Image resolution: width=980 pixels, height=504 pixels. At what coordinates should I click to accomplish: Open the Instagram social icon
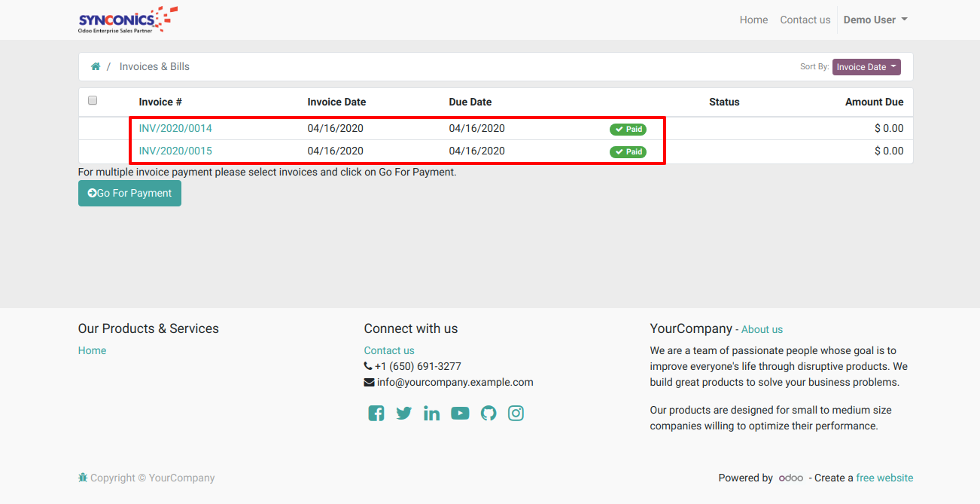(x=516, y=413)
